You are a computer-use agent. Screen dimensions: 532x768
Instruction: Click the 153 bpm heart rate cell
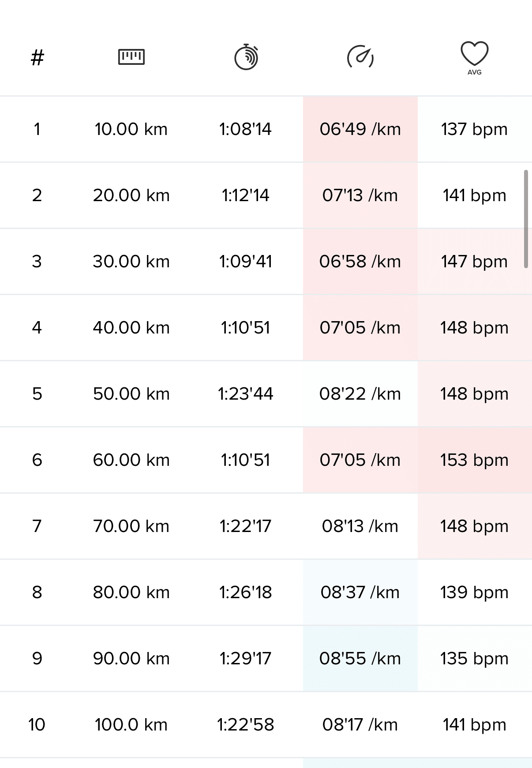pyautogui.click(x=474, y=460)
